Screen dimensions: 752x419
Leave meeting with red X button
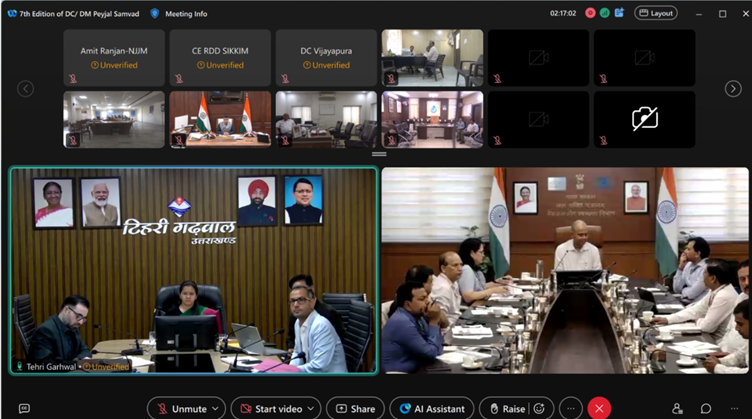(599, 409)
